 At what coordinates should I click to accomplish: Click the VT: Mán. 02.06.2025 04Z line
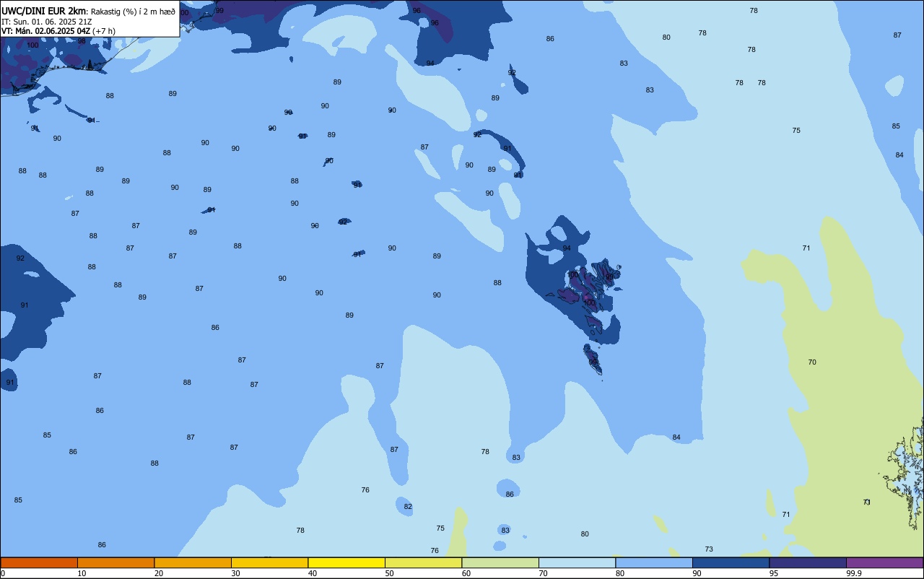[45, 31]
